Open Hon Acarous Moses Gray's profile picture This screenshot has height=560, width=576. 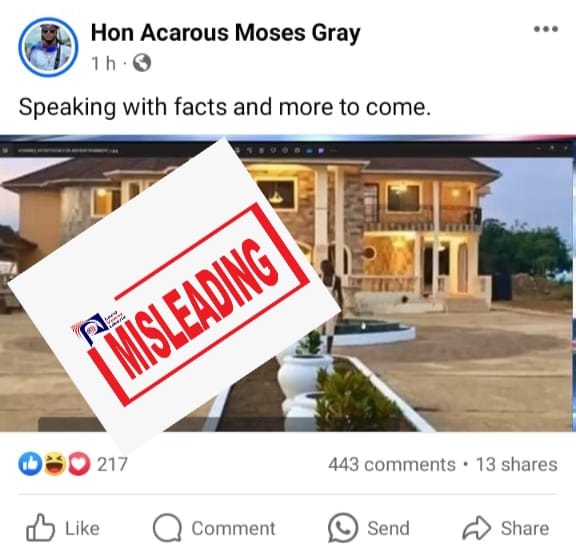pos(48,47)
